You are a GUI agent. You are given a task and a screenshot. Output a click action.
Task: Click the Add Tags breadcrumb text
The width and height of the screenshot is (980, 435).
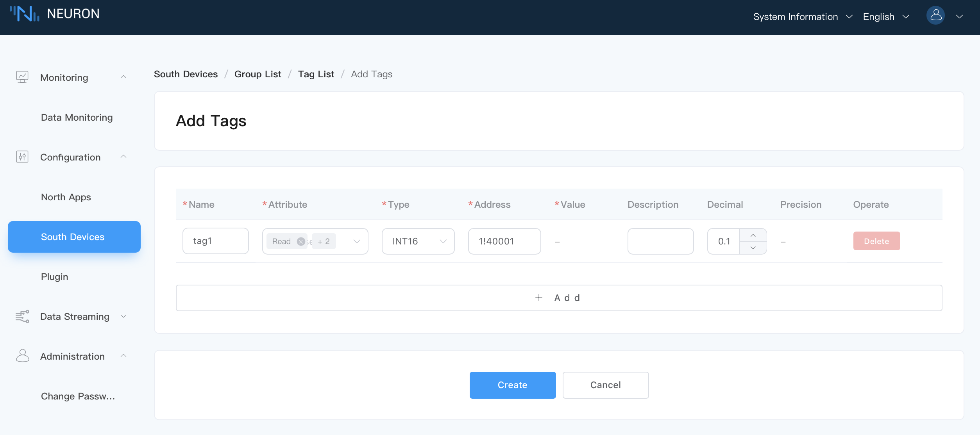[372, 74]
